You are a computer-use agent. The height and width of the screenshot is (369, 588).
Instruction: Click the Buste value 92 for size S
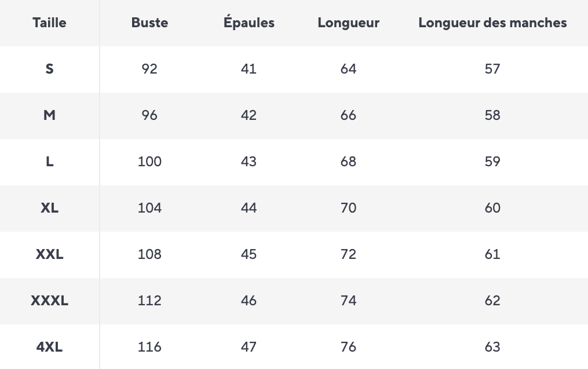pyautogui.click(x=149, y=69)
